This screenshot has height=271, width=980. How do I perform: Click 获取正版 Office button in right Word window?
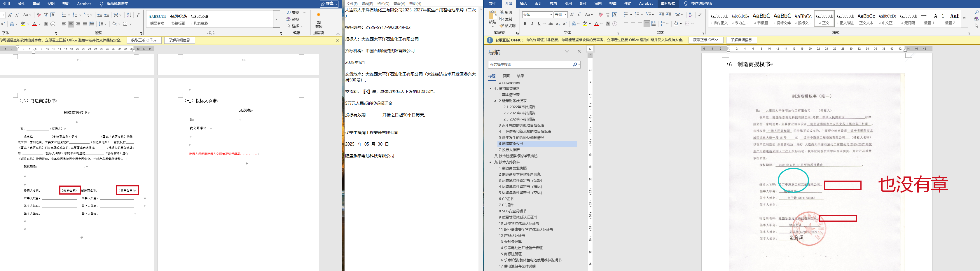pyautogui.click(x=706, y=40)
